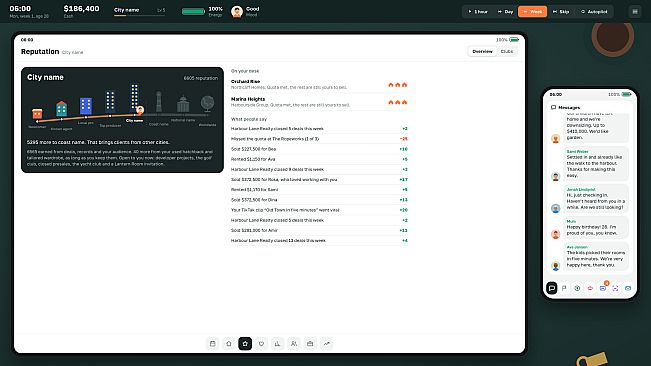Click the 'Sold $372,500 for Dina' row
651x366 pixels.
tap(319, 200)
